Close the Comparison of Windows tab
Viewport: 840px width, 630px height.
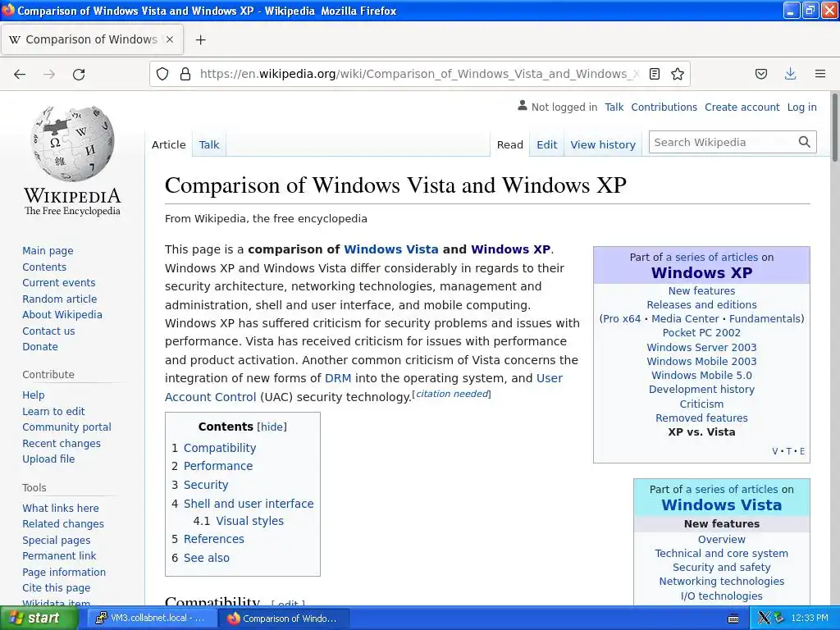pos(169,39)
